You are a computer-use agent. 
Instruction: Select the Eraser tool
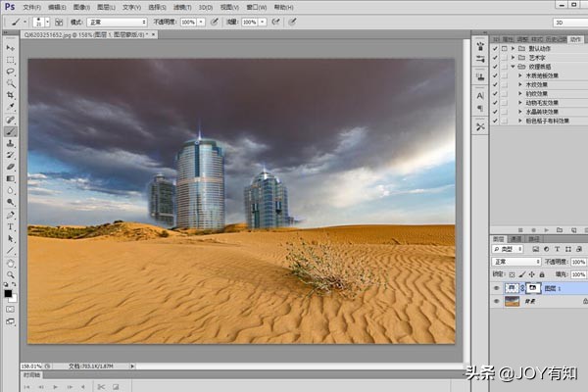coord(11,167)
